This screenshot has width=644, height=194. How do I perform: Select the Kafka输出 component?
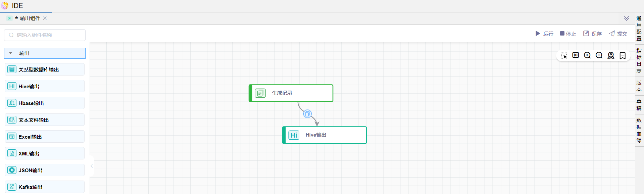(x=45, y=187)
